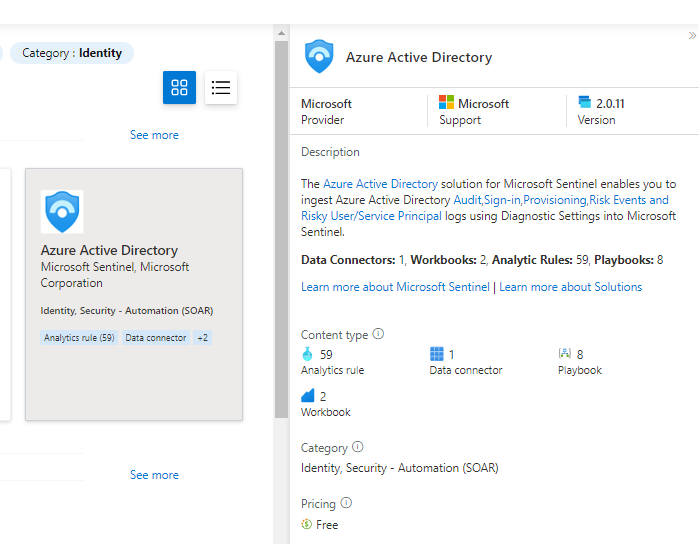Viewport: 699px width, 544px height.
Task: Click the Azure Active Directory card logo
Action: click(62, 212)
